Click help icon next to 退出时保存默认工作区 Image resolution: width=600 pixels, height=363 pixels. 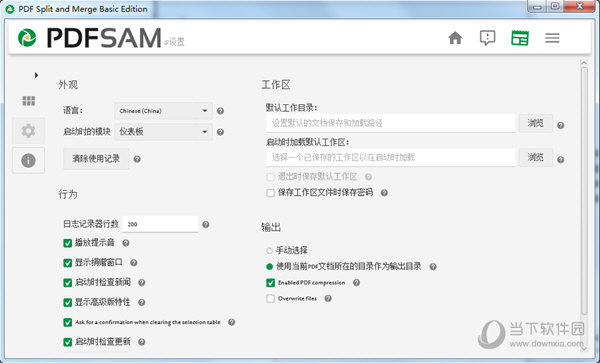pyautogui.click(x=368, y=177)
